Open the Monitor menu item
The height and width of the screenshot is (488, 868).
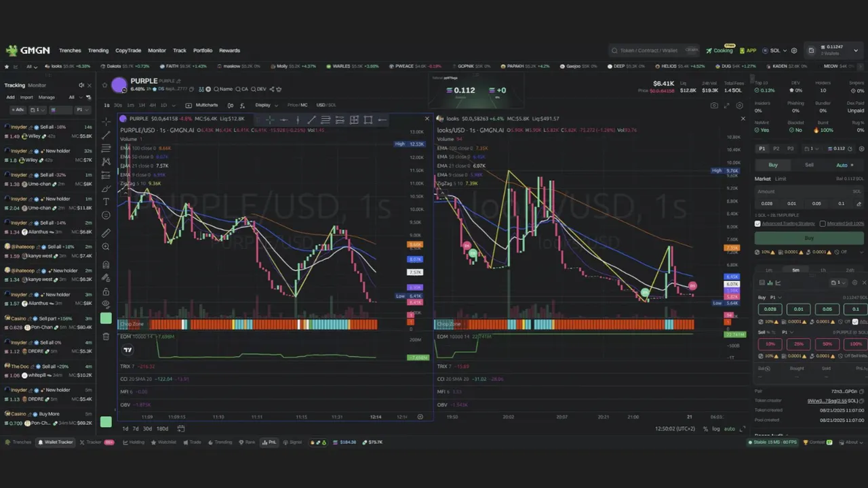157,50
